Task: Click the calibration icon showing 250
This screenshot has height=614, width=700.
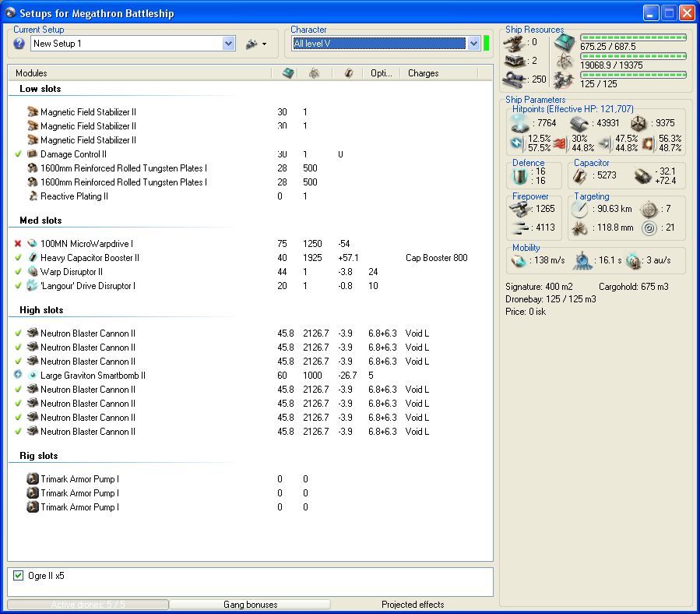Action: click(x=514, y=79)
